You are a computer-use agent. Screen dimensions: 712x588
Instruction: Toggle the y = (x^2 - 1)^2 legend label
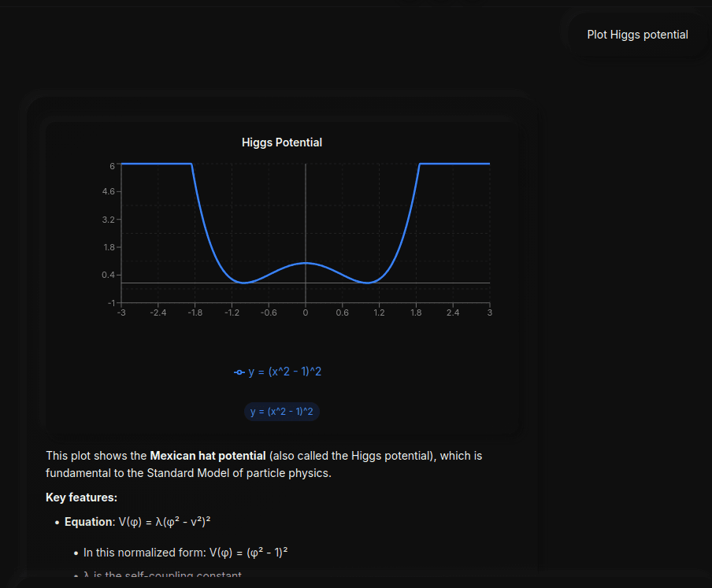pyautogui.click(x=284, y=372)
